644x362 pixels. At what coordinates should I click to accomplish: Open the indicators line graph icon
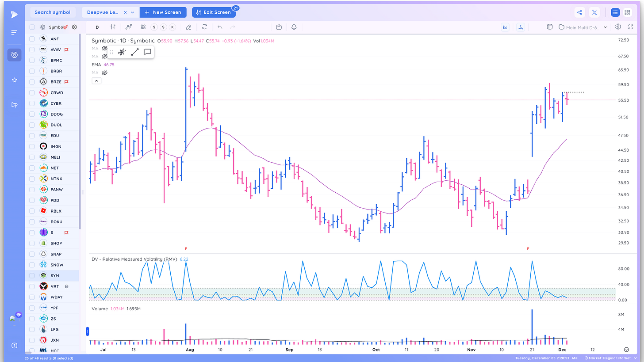(x=129, y=27)
